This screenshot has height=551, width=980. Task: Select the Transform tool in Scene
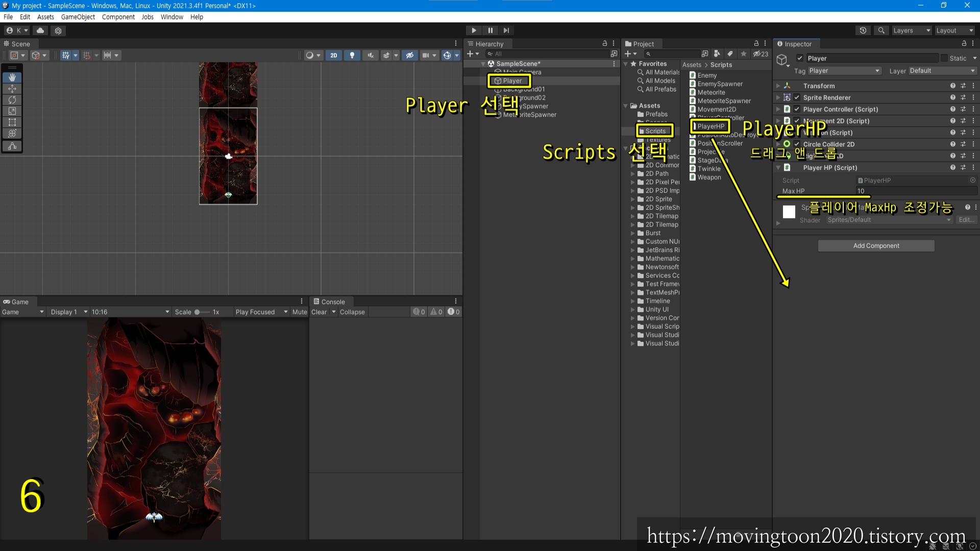click(12, 134)
